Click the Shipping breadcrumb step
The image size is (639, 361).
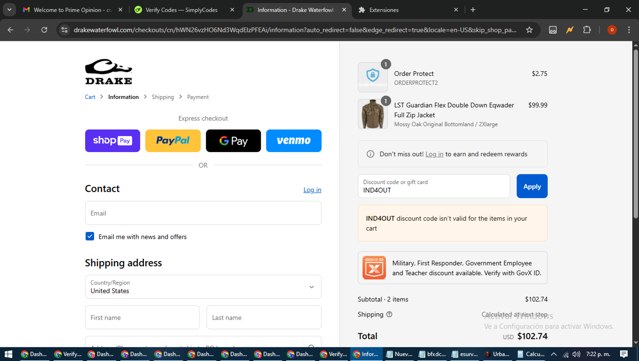click(163, 97)
